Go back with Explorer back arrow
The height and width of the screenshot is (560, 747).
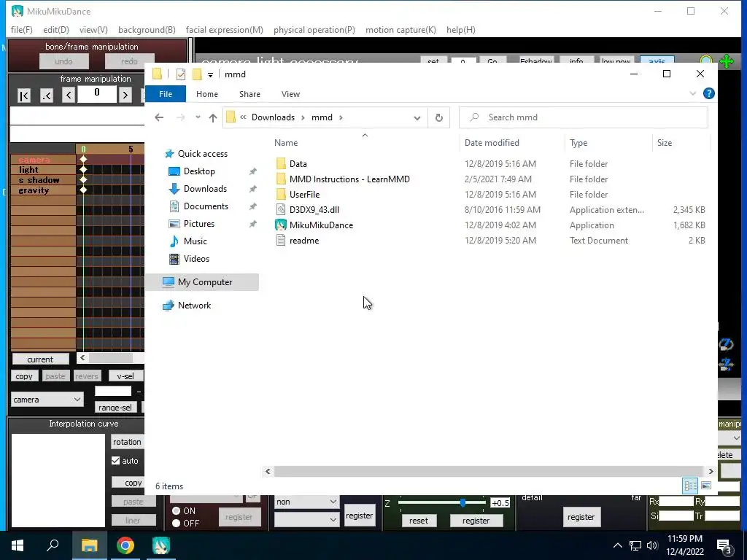[159, 117]
